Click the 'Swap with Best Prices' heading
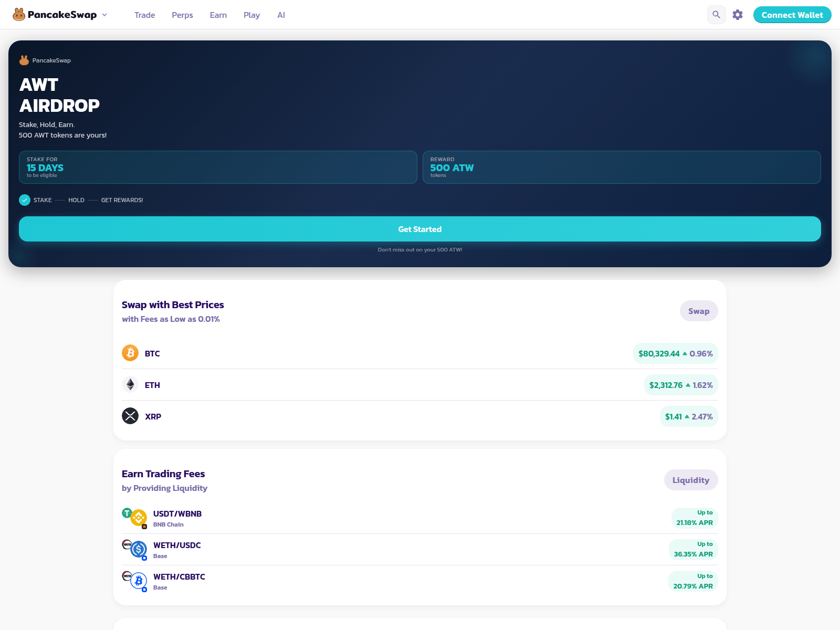Screen dimensions: 840x630 [173, 304]
